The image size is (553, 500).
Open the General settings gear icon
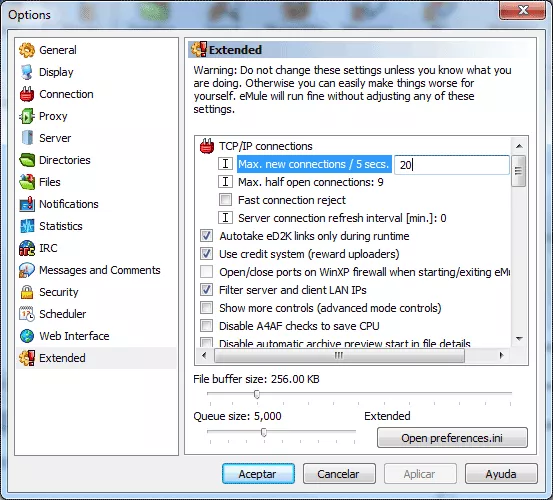(27, 50)
